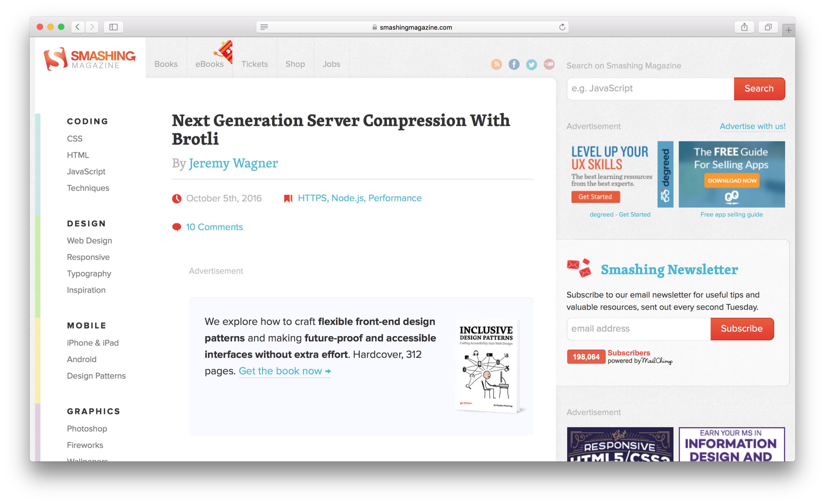Open Free app selling guide caption link

click(x=732, y=214)
